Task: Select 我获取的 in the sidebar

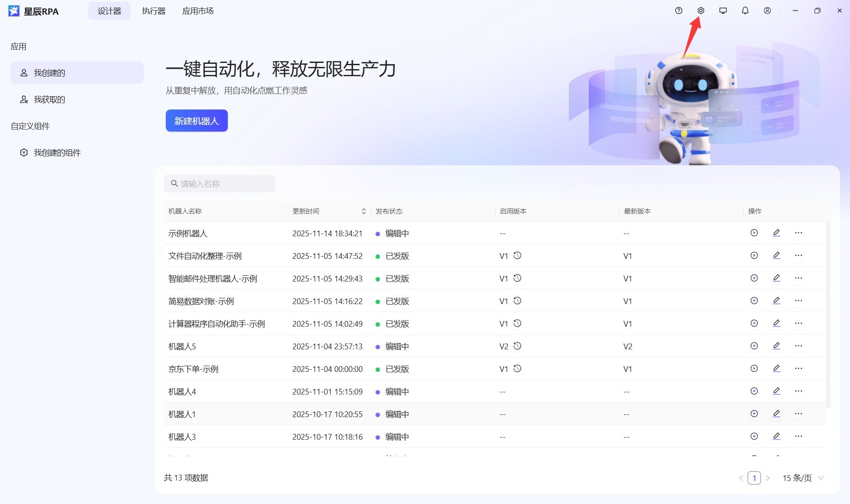Action: (49, 99)
